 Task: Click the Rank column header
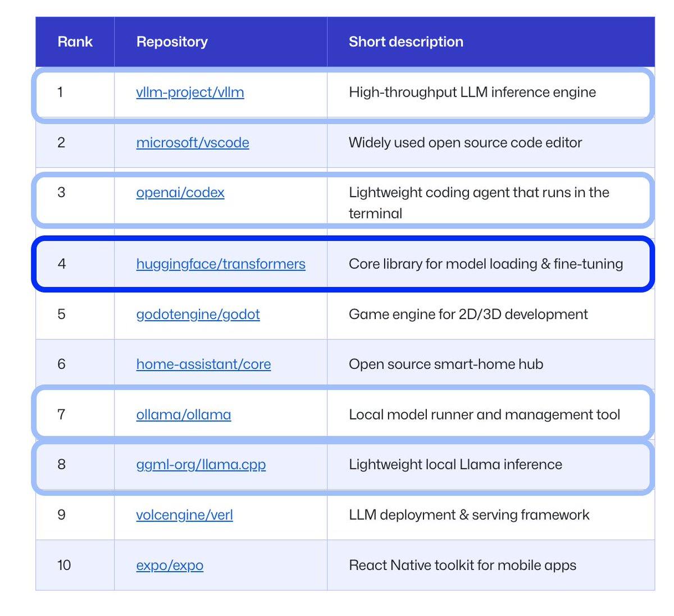click(75, 42)
